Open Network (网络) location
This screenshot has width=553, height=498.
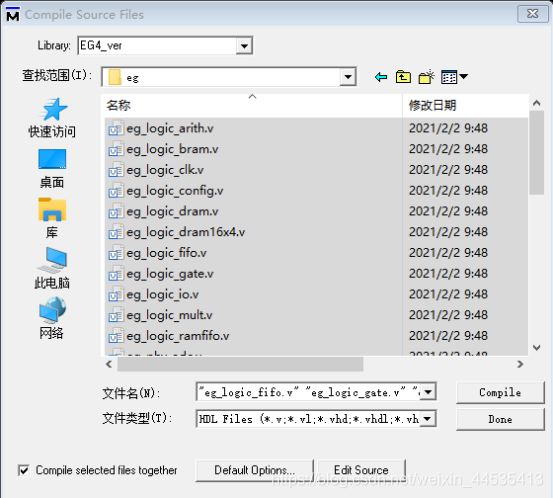point(52,318)
